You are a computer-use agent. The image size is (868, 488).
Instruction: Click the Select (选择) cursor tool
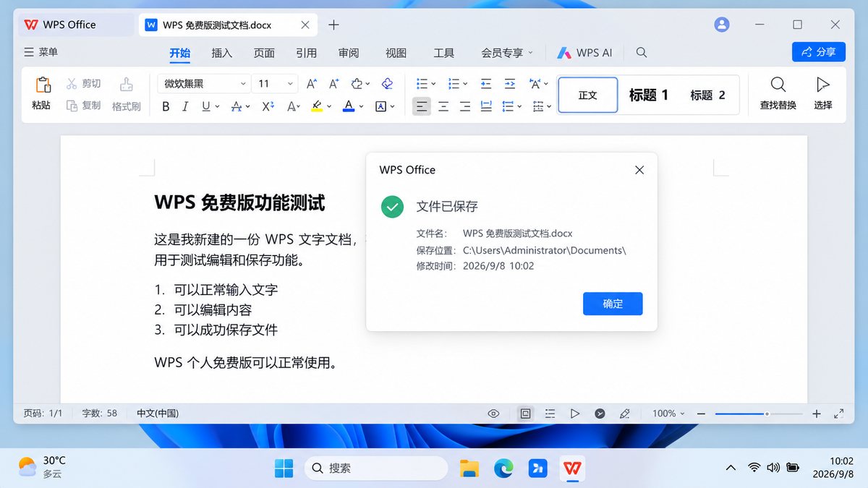click(x=822, y=85)
